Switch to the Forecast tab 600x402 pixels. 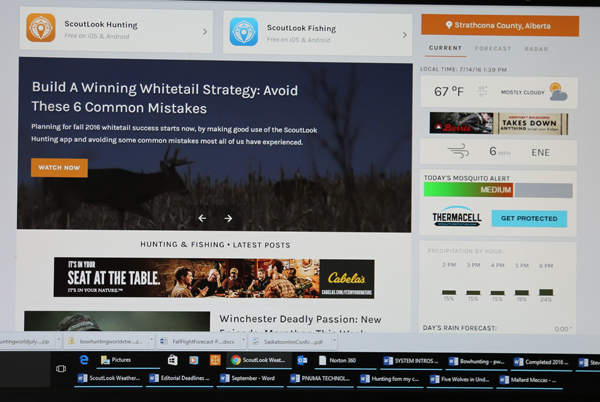pos(493,48)
